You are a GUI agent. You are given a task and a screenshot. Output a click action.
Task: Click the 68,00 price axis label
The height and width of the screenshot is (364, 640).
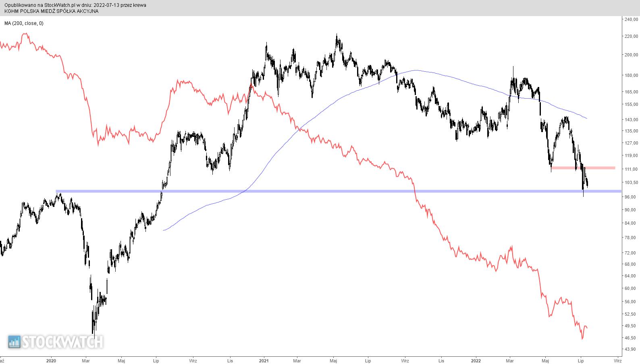[x=630, y=265]
